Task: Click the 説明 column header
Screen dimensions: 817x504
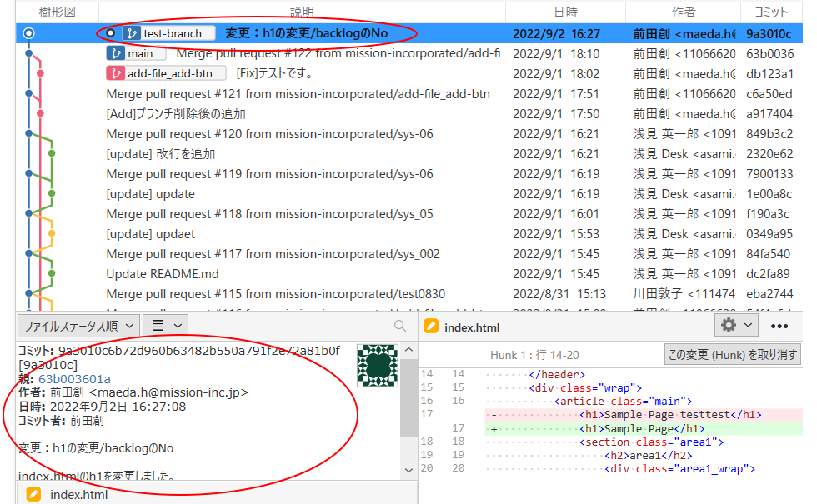Action: click(302, 12)
